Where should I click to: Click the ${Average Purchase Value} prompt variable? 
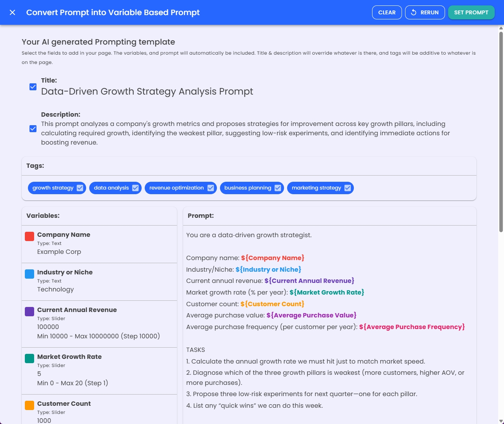tap(311, 315)
